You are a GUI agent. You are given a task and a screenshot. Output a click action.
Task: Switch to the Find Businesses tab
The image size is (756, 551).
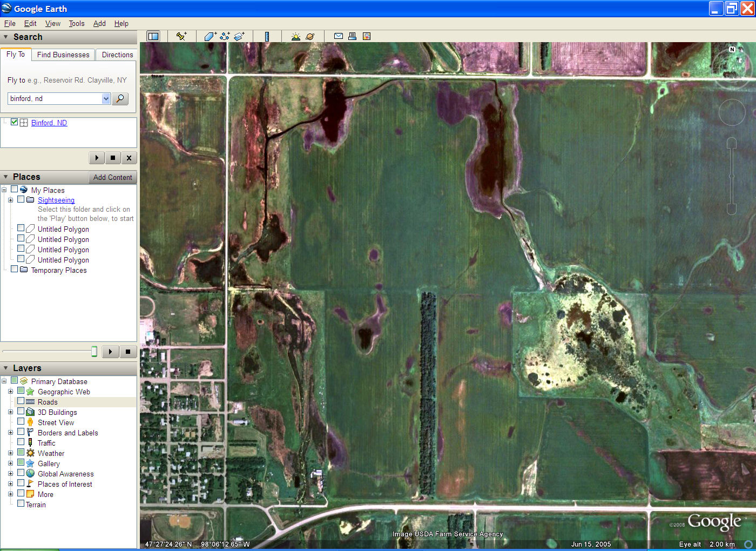tap(63, 55)
